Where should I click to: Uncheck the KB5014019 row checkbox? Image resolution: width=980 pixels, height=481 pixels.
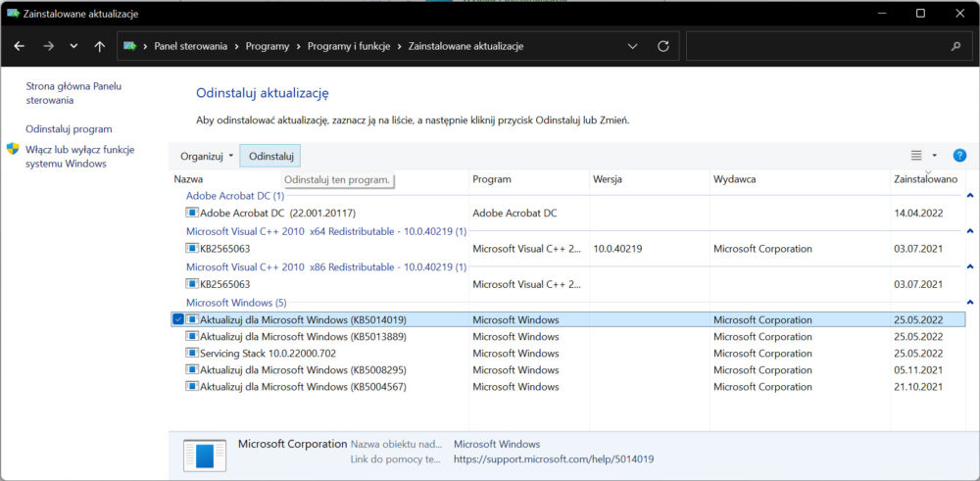coord(178,319)
